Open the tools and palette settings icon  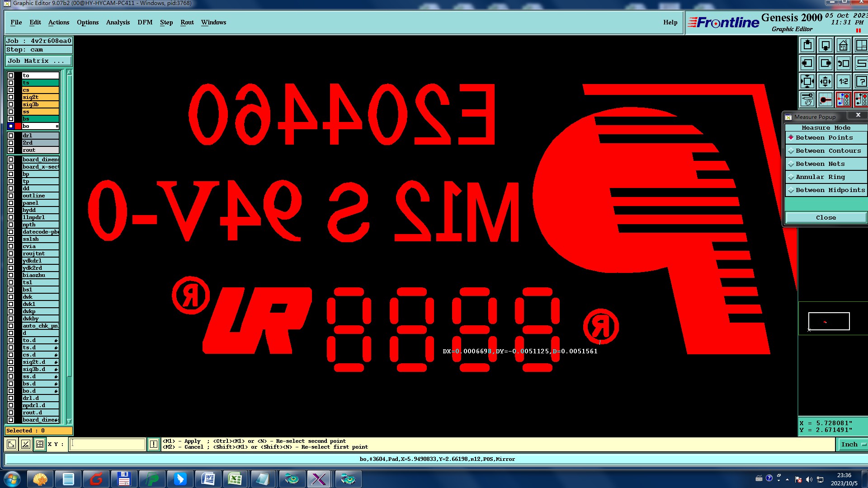[807, 99]
